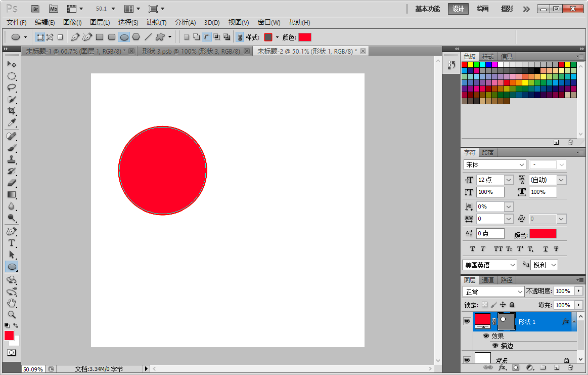Hide the 效果 layer effects
Viewport: 588px width, 375px height.
coord(486,336)
